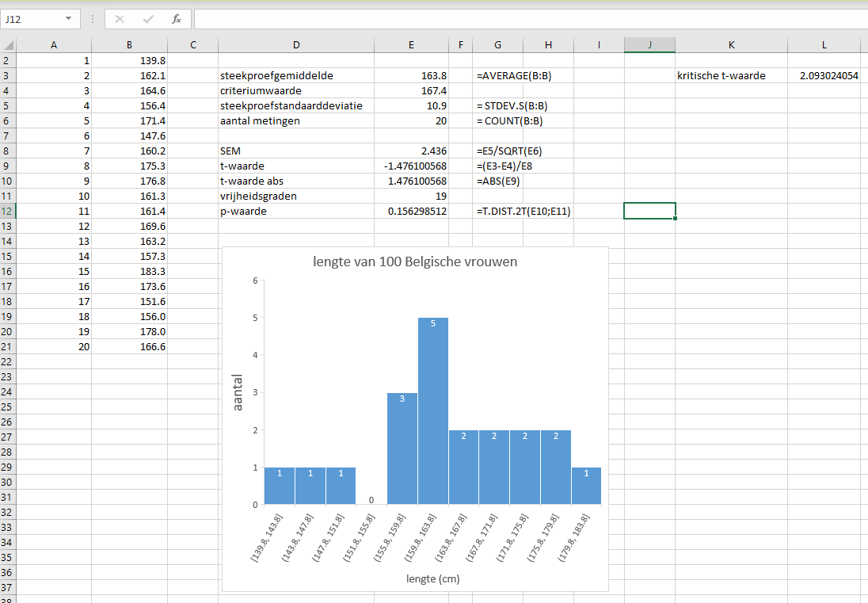The height and width of the screenshot is (603, 868).
Task: Click the Cancel X icon in formula bar
Action: tap(120, 18)
